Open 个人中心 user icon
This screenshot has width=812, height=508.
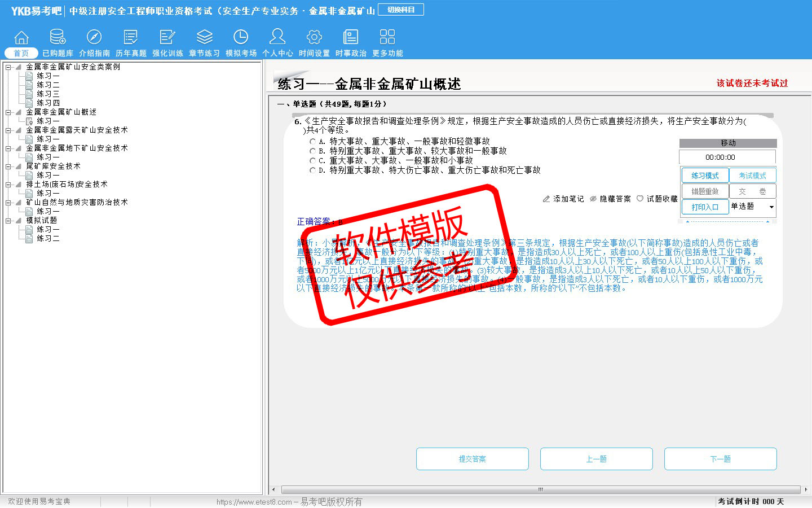point(277,38)
